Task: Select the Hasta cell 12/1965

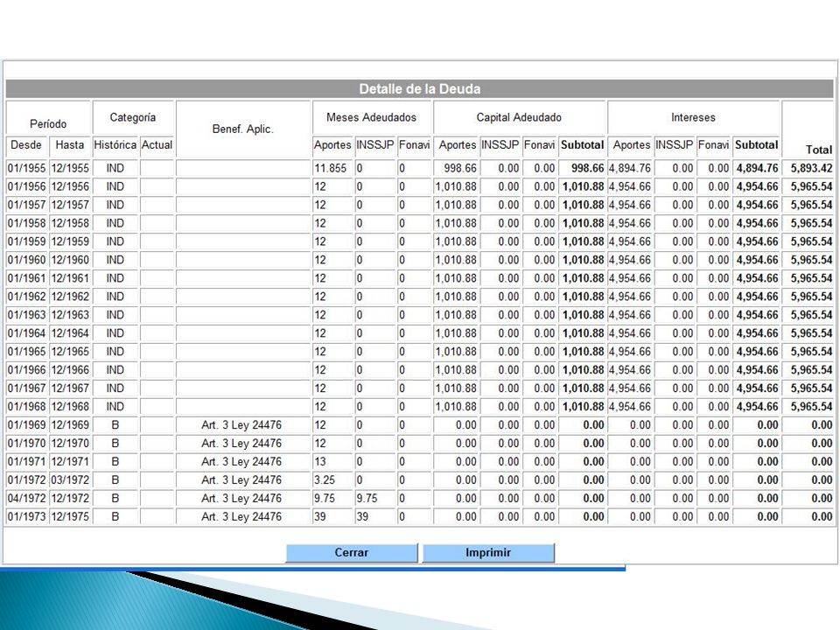Action: tap(70, 352)
